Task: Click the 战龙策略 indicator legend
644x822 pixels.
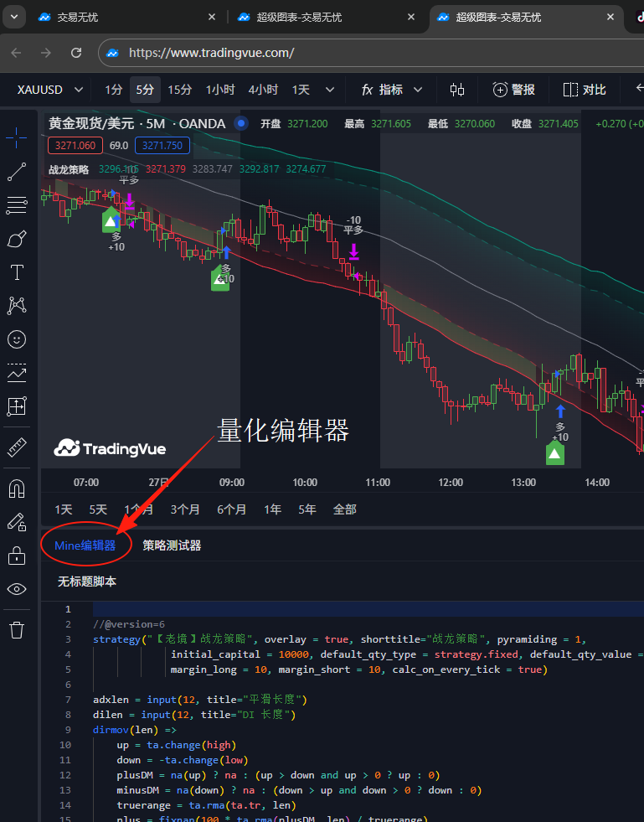Action: click(x=69, y=169)
